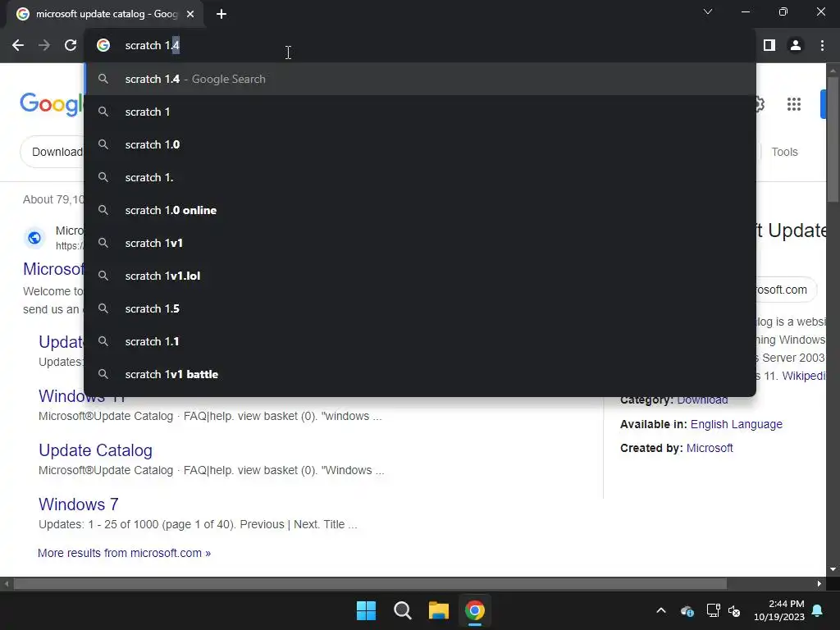Close the microsoft update catalog tab
The width and height of the screenshot is (840, 630).
190,14
